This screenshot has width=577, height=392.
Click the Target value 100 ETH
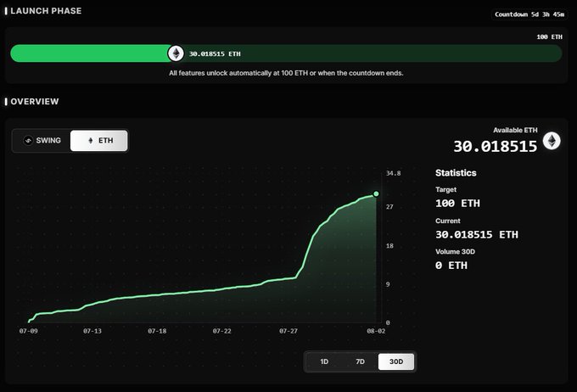457,204
